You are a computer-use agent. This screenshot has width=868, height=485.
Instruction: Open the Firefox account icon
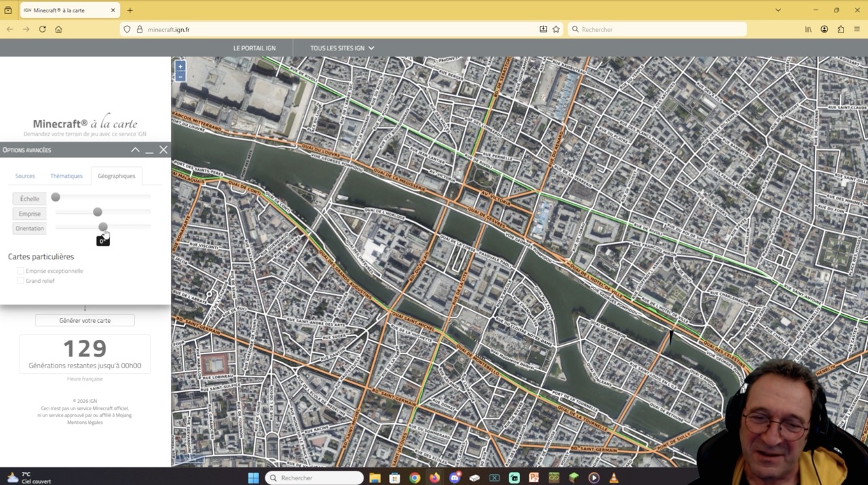point(825,29)
